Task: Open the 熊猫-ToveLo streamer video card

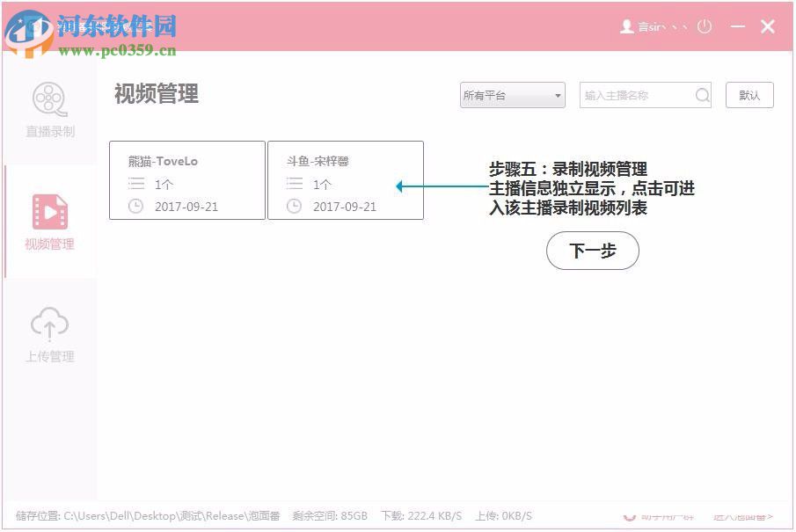Action: coord(187,179)
